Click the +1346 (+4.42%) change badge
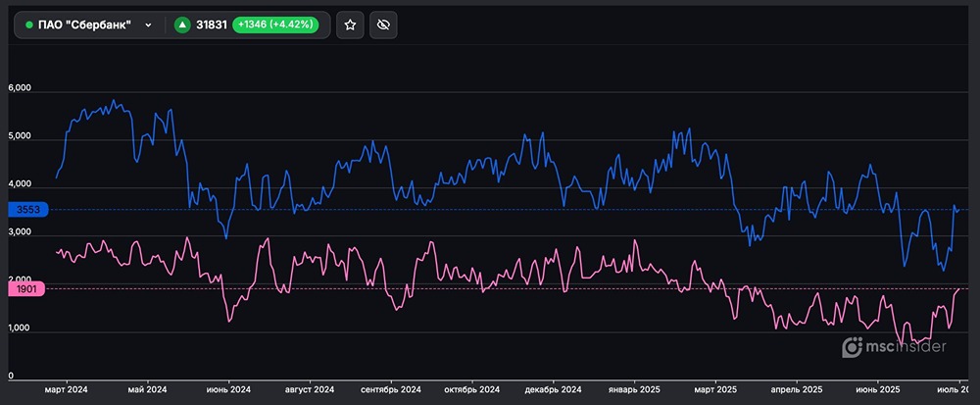980x405 pixels. pos(275,25)
